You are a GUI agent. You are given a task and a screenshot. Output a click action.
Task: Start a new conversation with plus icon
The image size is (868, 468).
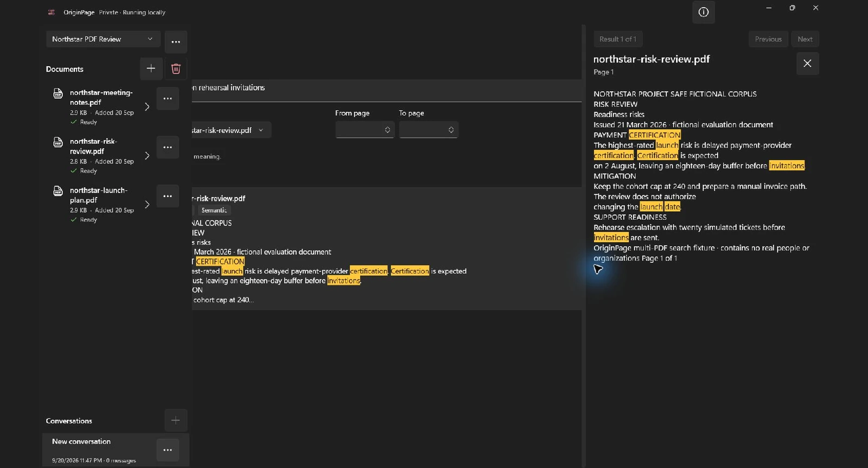tap(175, 420)
